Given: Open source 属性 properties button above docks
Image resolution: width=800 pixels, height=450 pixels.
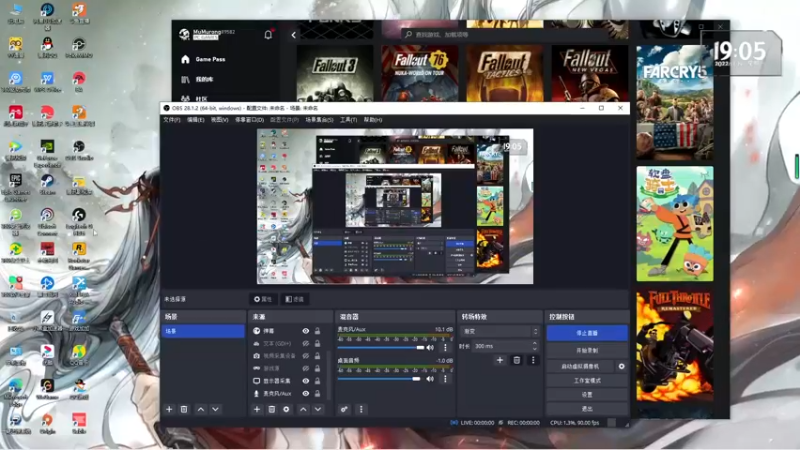Looking at the screenshot, I should 263,299.
